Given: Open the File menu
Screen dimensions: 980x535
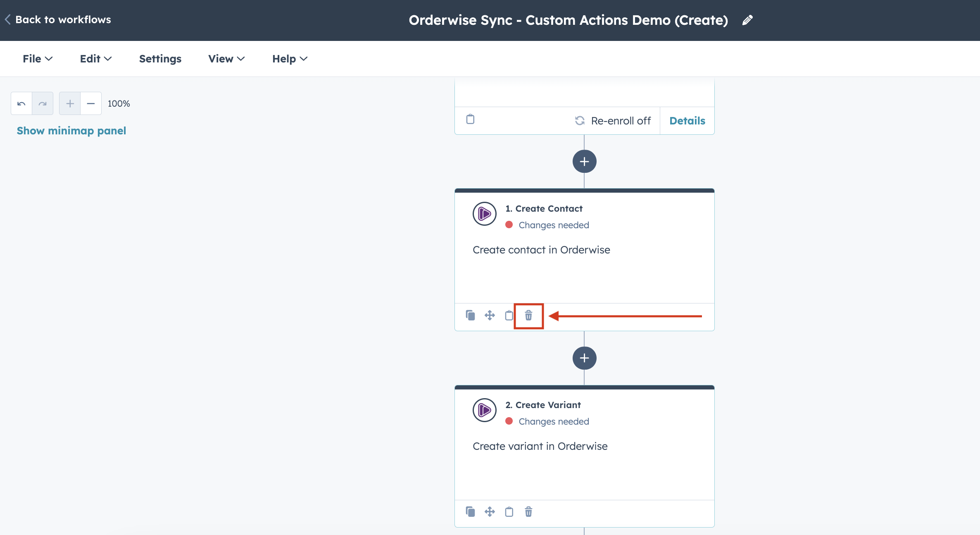Looking at the screenshot, I should coord(38,59).
